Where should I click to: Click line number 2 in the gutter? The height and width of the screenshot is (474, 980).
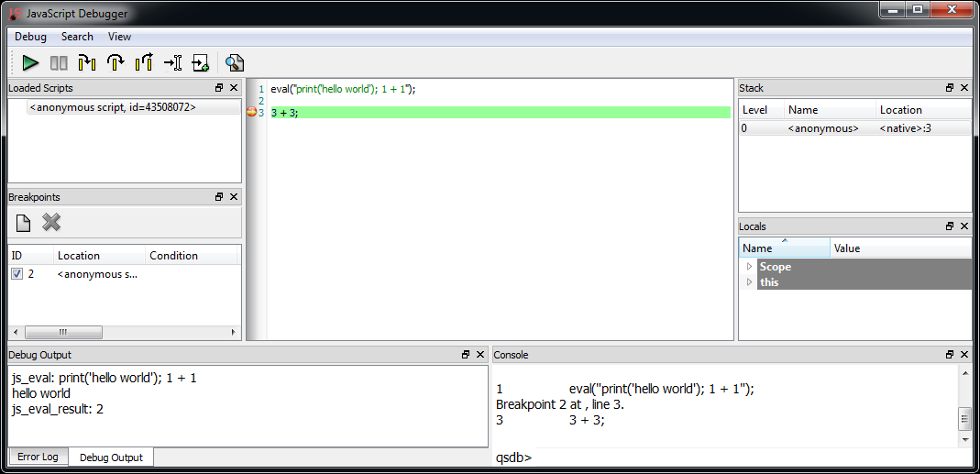tap(261, 101)
